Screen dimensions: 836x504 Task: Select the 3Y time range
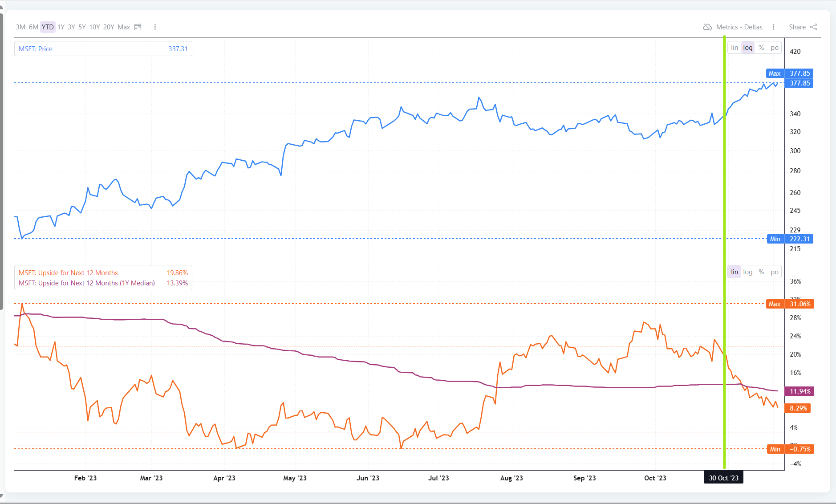pos(71,27)
